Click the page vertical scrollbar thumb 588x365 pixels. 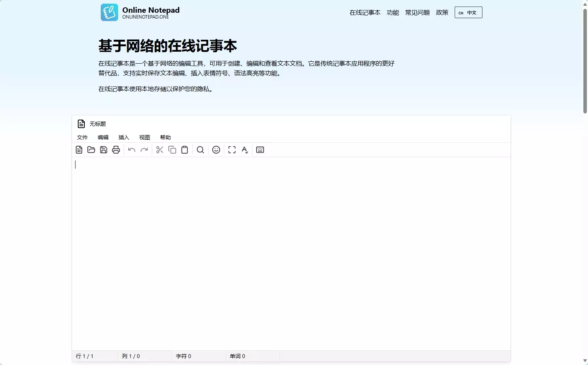(585, 61)
